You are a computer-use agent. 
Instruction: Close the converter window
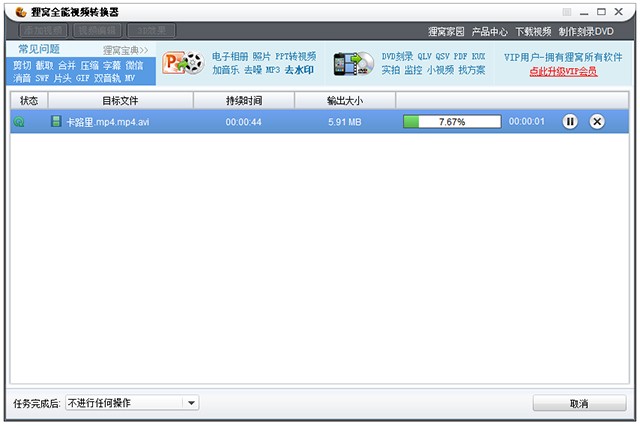[x=618, y=12]
